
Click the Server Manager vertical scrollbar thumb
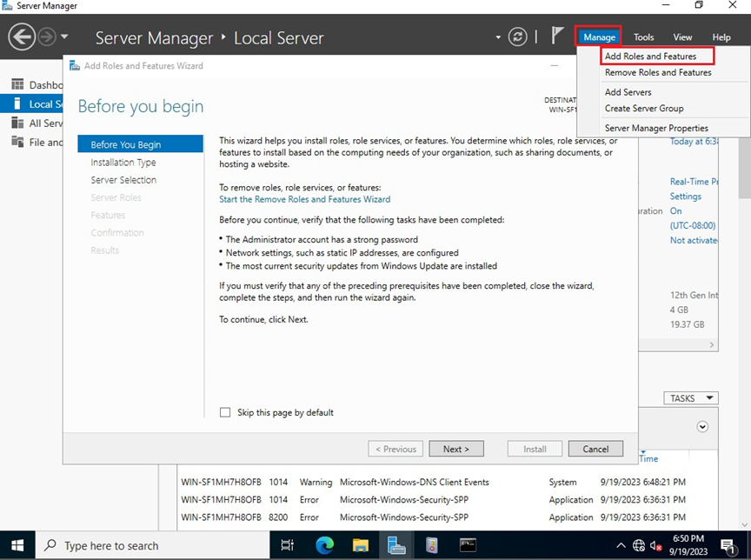[744, 170]
